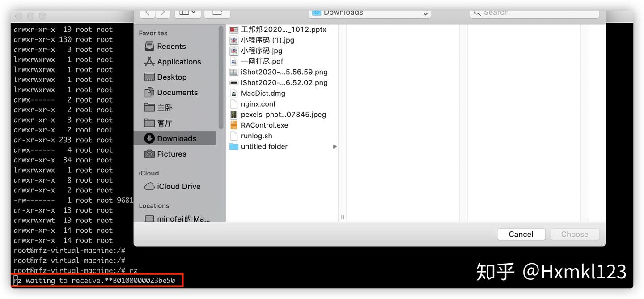Click the view options chevron next to column view
The width and height of the screenshot is (644, 299).
(193, 12)
